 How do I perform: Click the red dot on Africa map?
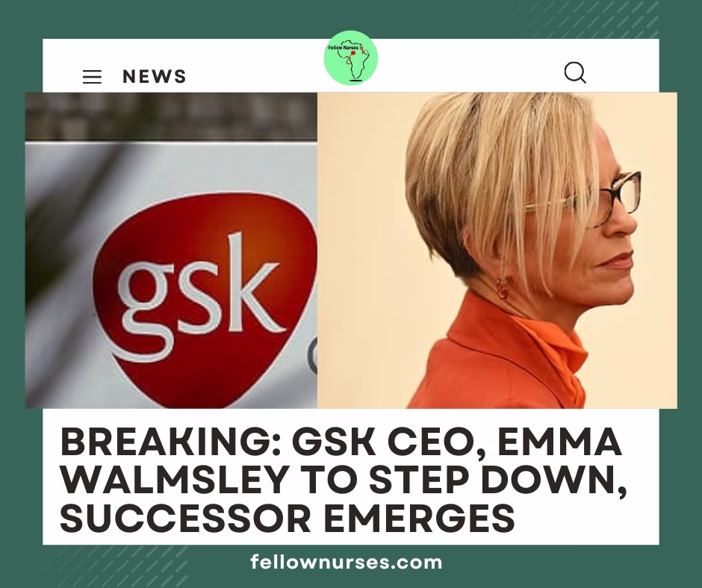click(353, 53)
